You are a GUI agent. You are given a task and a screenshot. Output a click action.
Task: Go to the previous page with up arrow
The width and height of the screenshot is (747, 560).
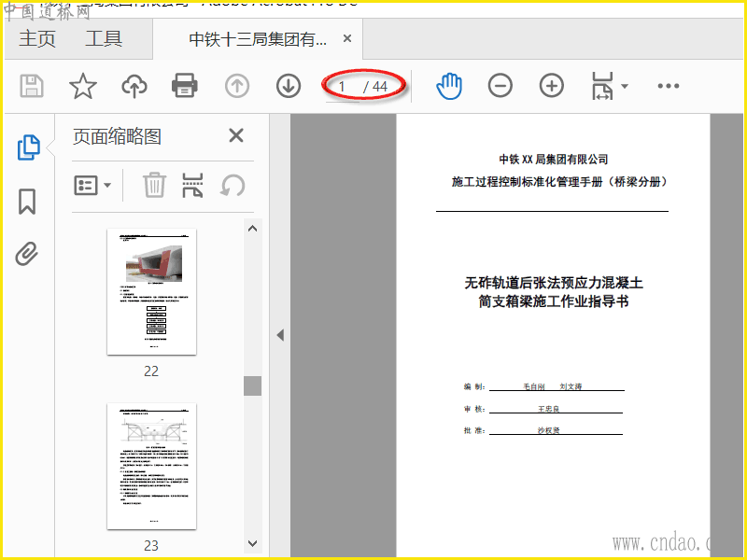pyautogui.click(x=237, y=86)
